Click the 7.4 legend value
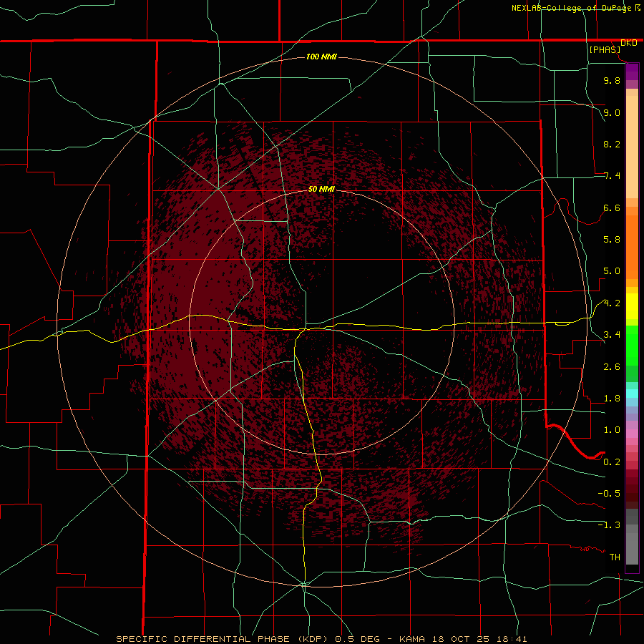The image size is (644, 644). point(612,176)
